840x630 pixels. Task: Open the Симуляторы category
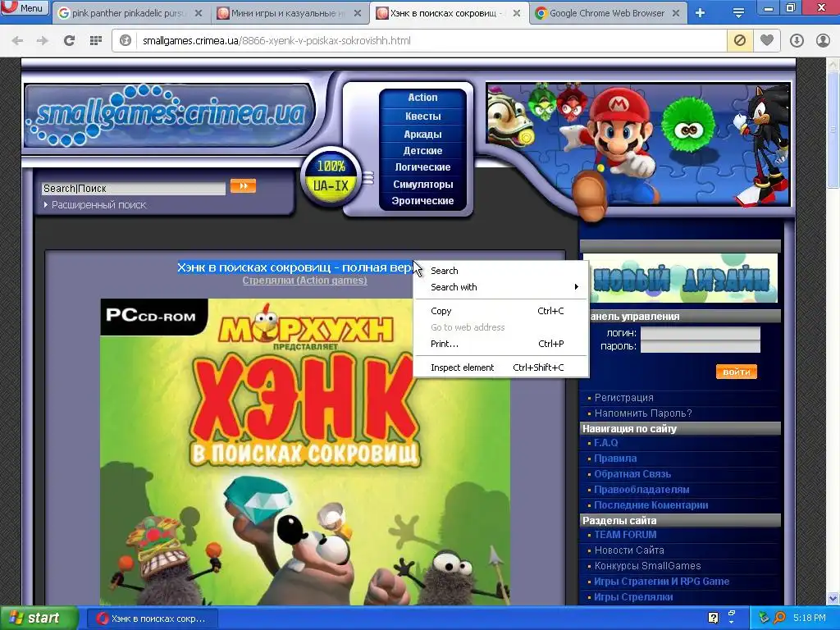[x=422, y=185]
